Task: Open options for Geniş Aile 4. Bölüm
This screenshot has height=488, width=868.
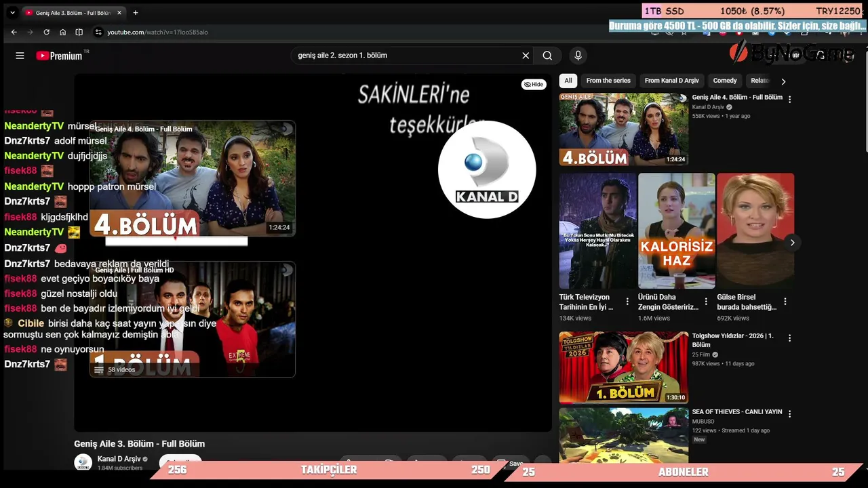Action: [789, 99]
